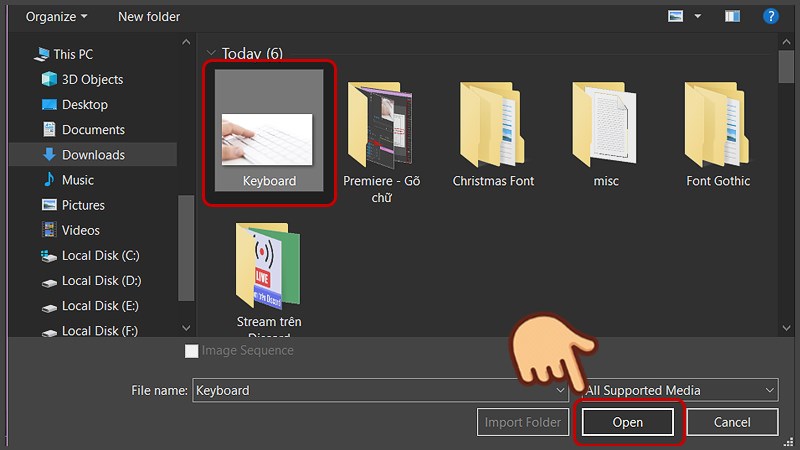Click the change view icon
This screenshot has height=450, width=800.
(676, 16)
